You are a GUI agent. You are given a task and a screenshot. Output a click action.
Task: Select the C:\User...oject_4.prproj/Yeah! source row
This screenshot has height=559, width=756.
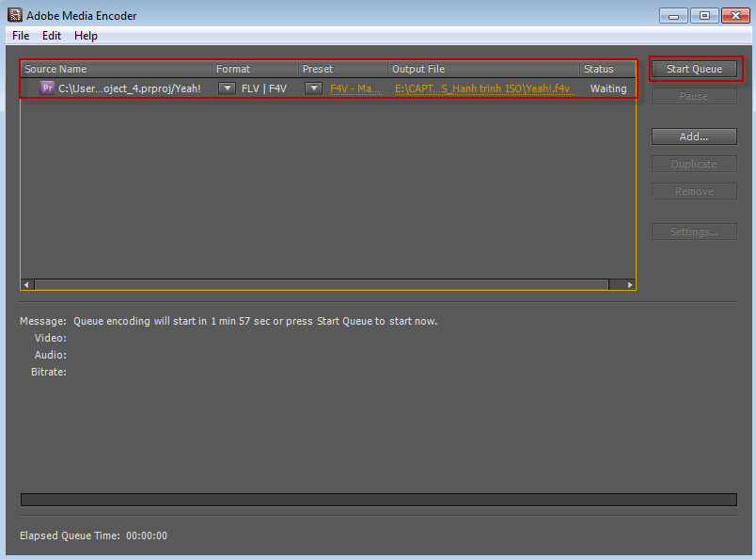pyautogui.click(x=328, y=88)
